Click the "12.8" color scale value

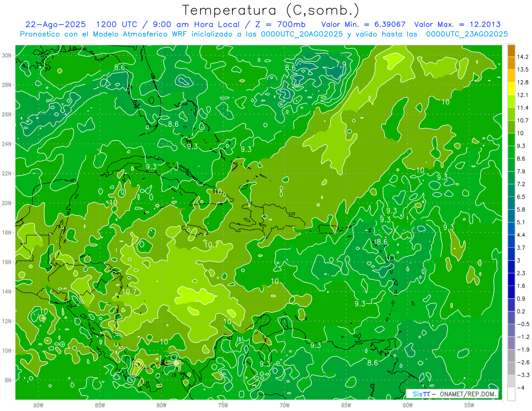click(523, 82)
